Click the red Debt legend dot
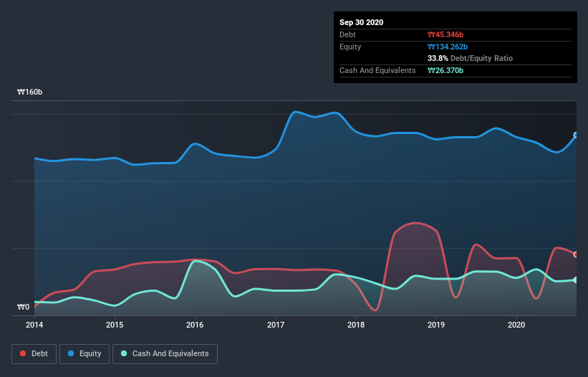 point(23,353)
